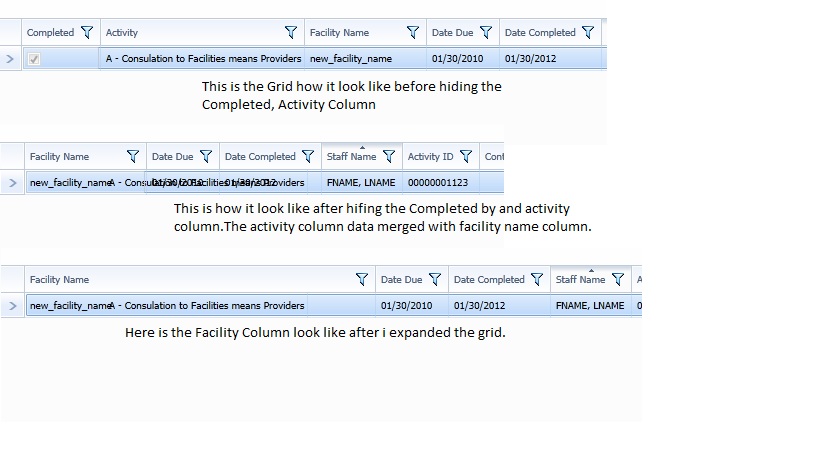Click Date Due filter icon in bottom grid
Image resolution: width=819 pixels, height=460 pixels.
click(435, 280)
